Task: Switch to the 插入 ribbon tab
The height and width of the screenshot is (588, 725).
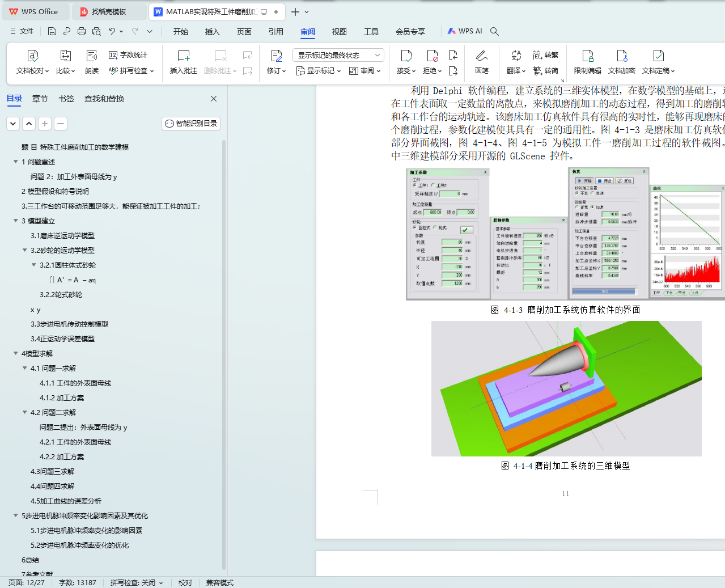Action: [213, 32]
